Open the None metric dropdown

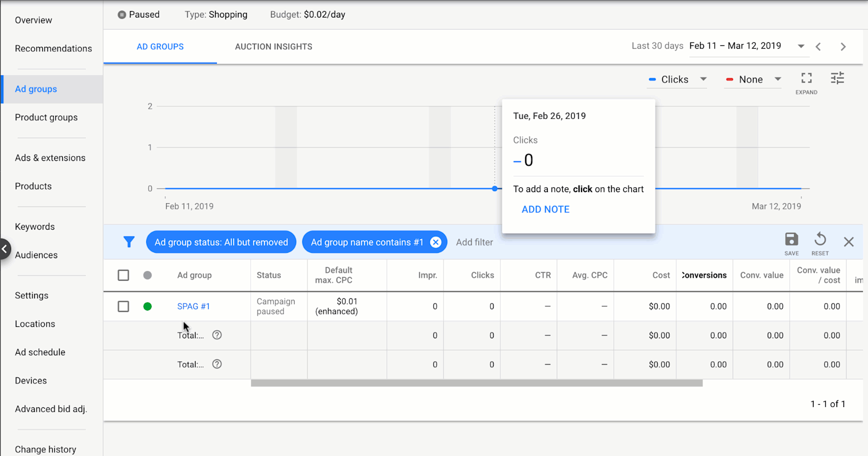pyautogui.click(x=753, y=80)
